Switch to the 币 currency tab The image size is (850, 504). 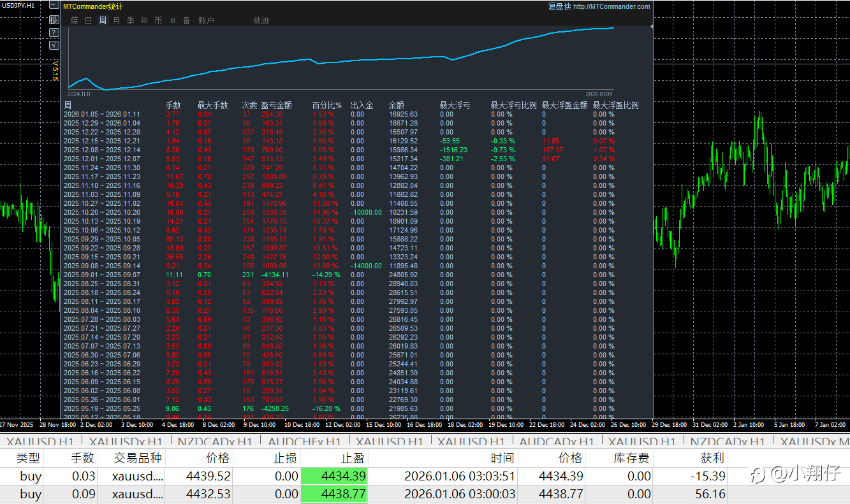158,20
